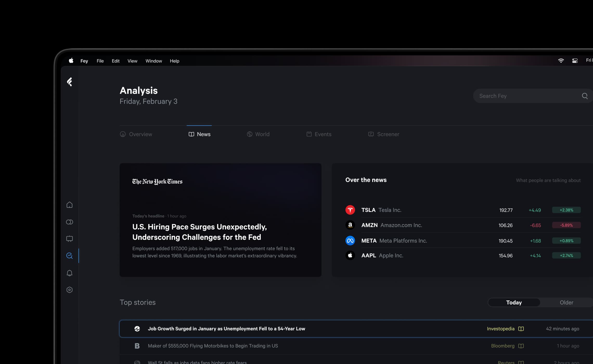Click the 192.77 Tesla price
Viewport: 593px width, 364px height.
coord(506,210)
